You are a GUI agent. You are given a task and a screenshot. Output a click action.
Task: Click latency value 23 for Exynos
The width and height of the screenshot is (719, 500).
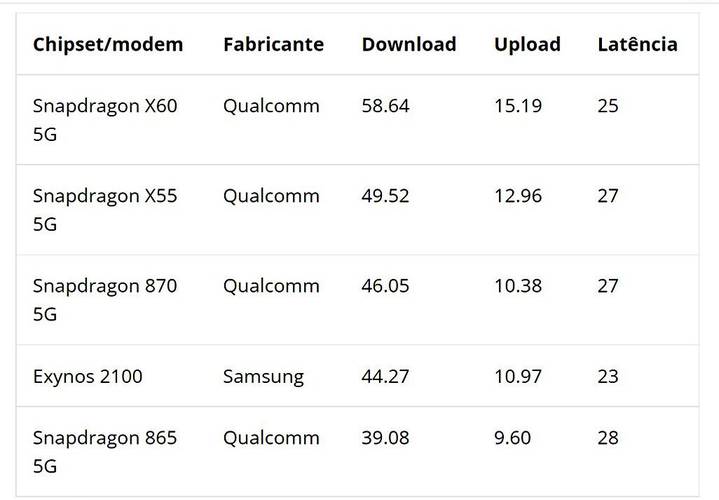(608, 377)
